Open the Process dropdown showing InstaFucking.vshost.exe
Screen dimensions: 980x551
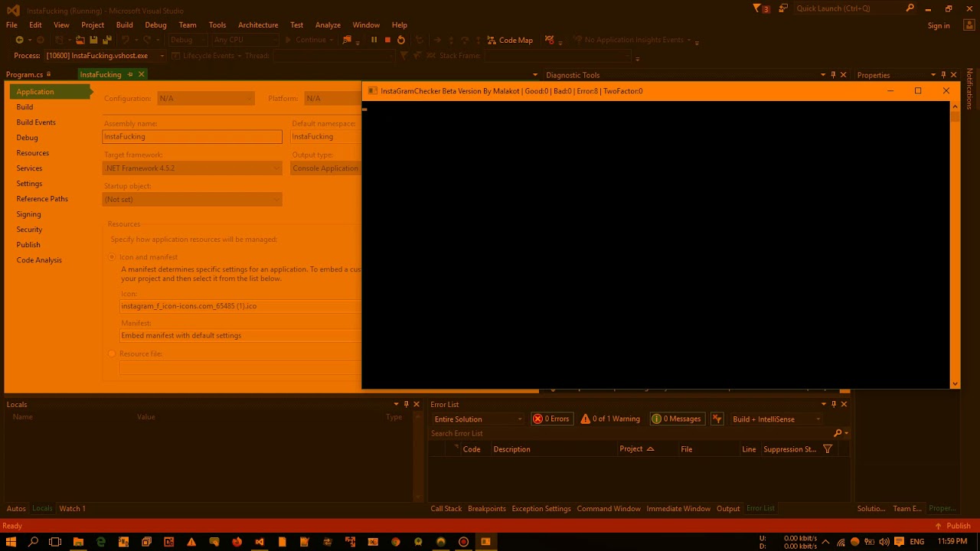pyautogui.click(x=105, y=55)
